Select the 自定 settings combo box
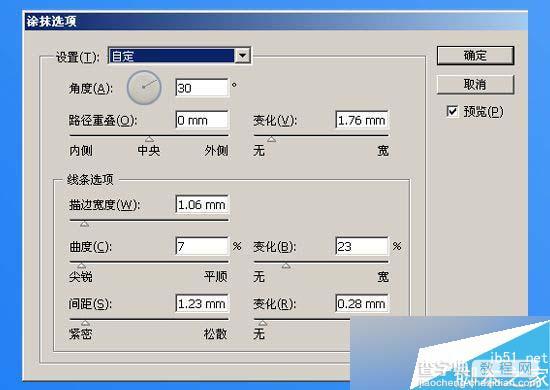The width and height of the screenshot is (550, 390). (179, 56)
